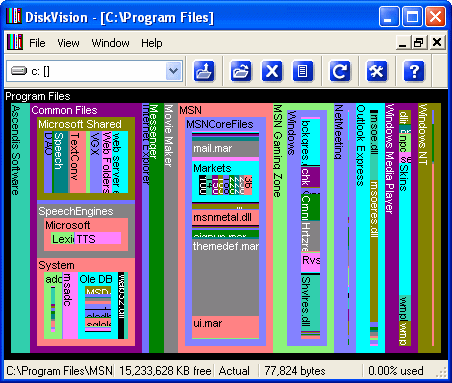The height and width of the screenshot is (383, 452).
Task: Click the msnmetal.dll block
Action: coord(225,217)
